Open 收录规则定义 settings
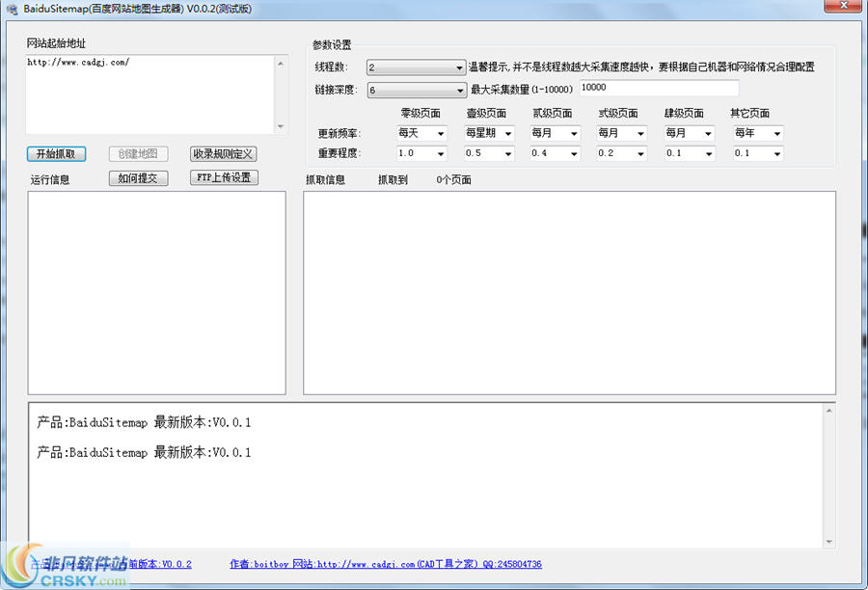868x590 pixels. click(x=223, y=154)
